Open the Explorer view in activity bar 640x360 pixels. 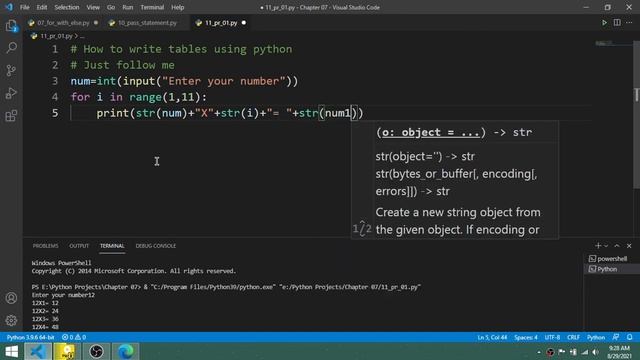tap(11, 26)
